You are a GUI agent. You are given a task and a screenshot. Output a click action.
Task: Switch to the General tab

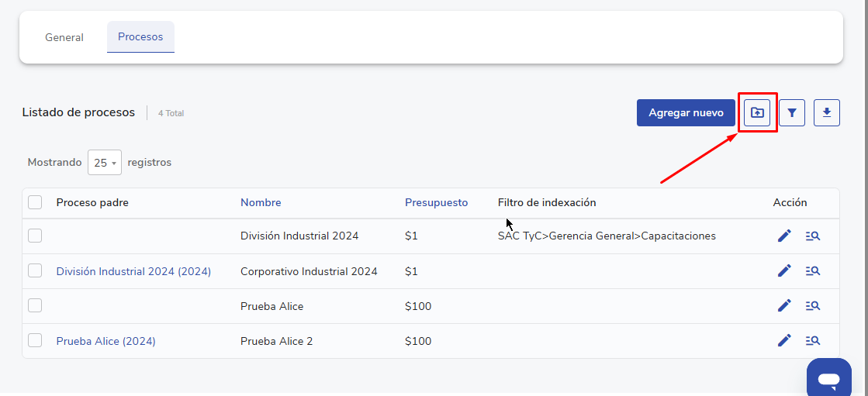[x=64, y=37]
